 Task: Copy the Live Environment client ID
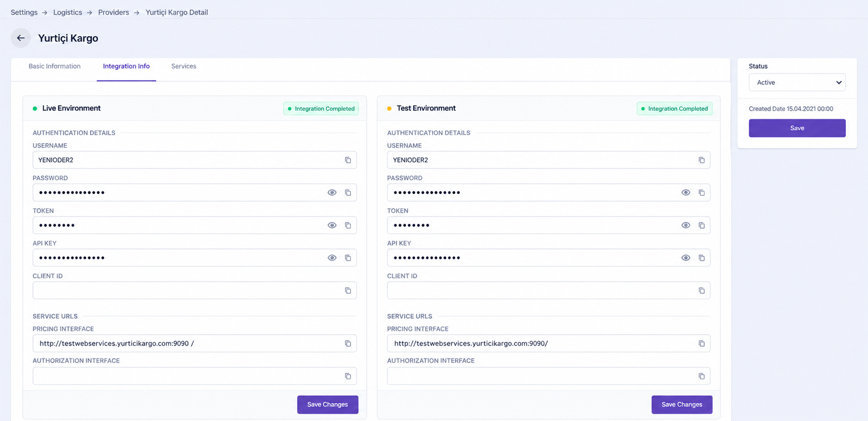tap(348, 291)
